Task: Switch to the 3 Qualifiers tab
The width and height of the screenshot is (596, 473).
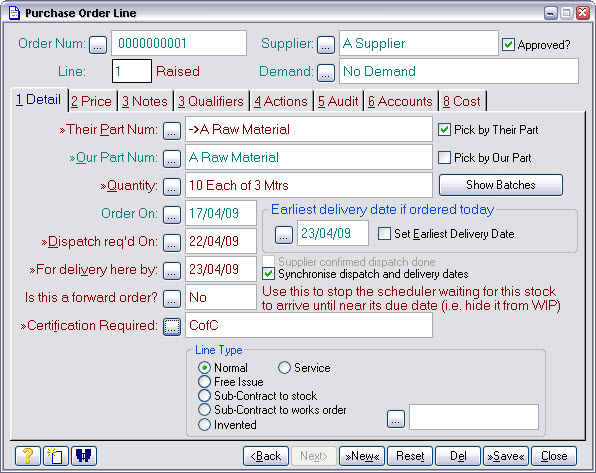Action: point(211,102)
